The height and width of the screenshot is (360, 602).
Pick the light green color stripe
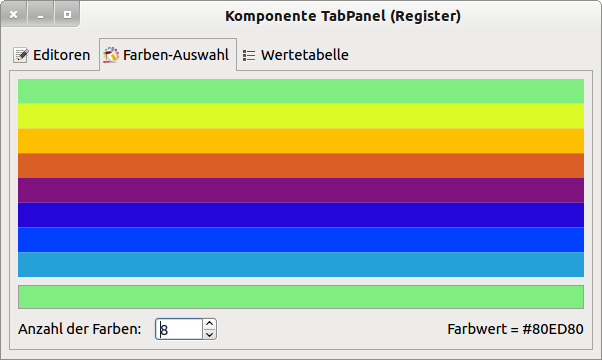[x=301, y=91]
